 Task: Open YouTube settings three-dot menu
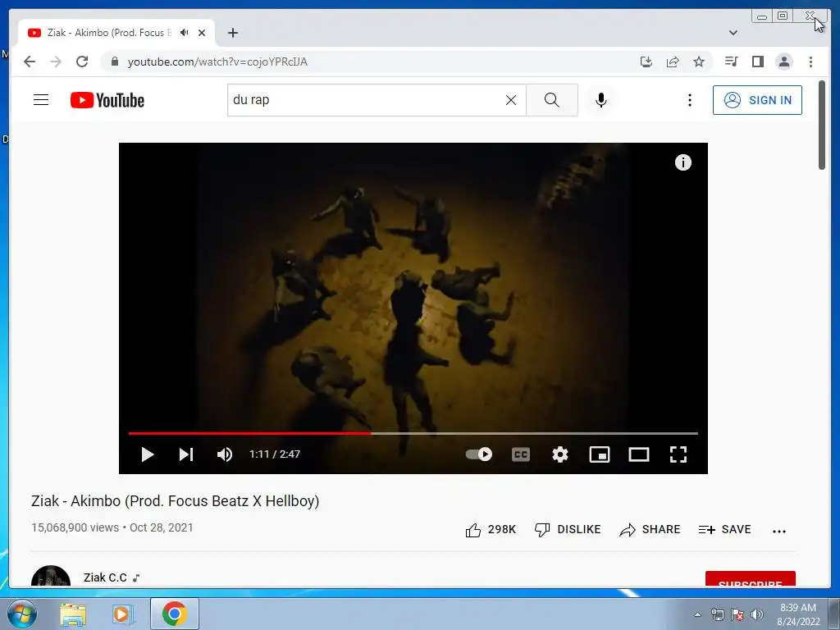click(x=689, y=100)
